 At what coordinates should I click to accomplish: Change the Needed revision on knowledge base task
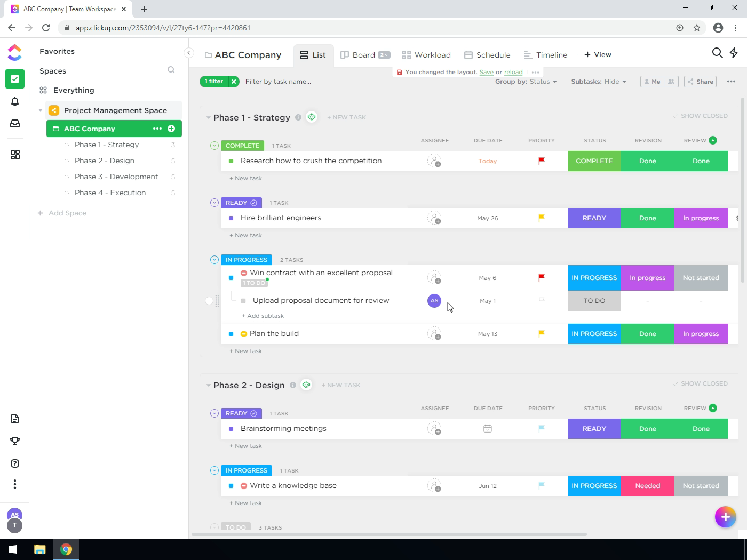click(x=648, y=486)
